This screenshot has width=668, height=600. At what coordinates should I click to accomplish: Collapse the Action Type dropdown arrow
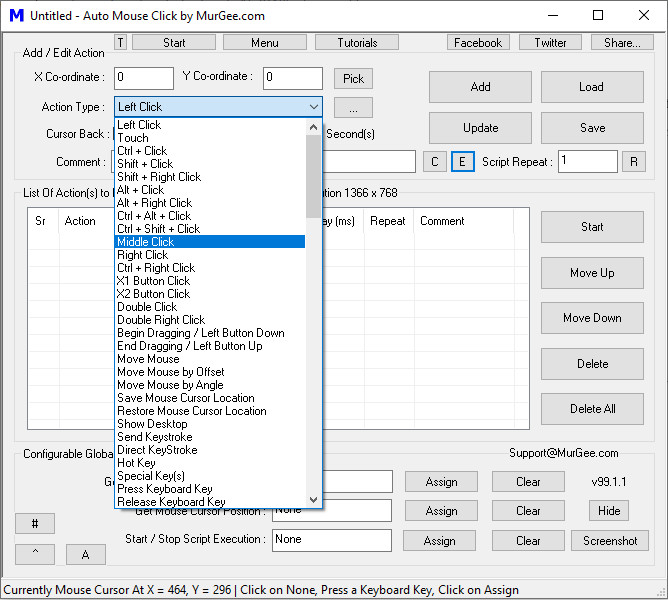point(314,107)
